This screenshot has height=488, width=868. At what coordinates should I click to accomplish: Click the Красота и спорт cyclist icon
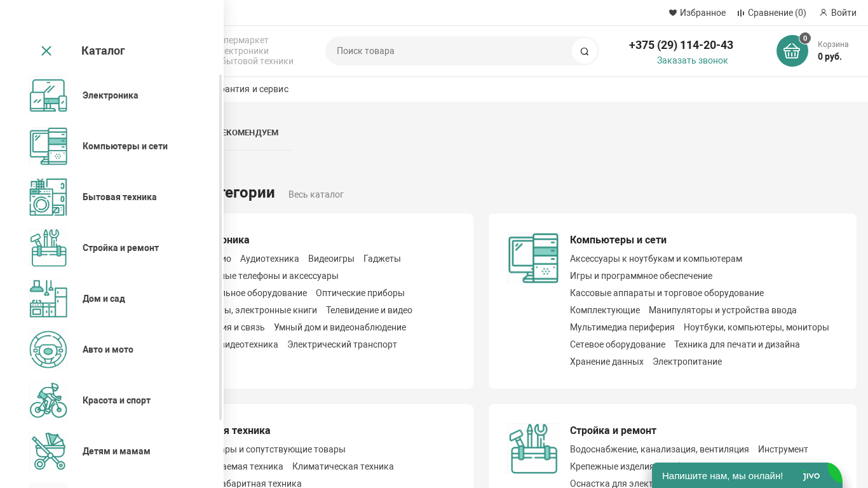click(x=48, y=400)
